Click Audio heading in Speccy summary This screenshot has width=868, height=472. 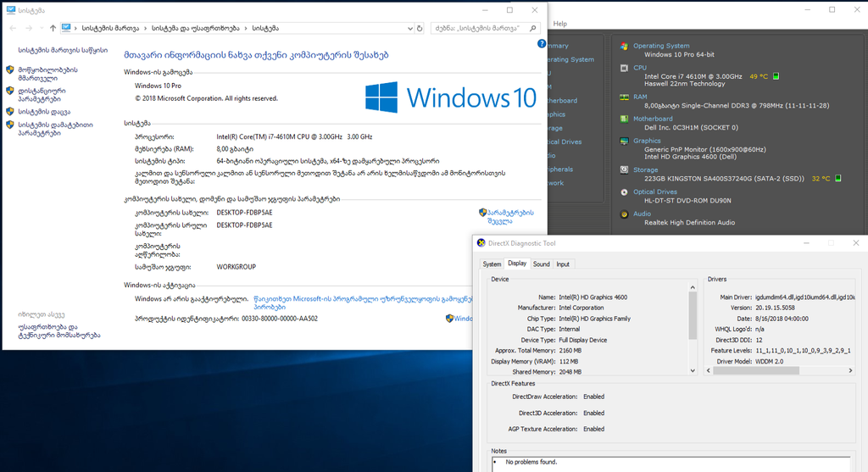click(x=643, y=214)
